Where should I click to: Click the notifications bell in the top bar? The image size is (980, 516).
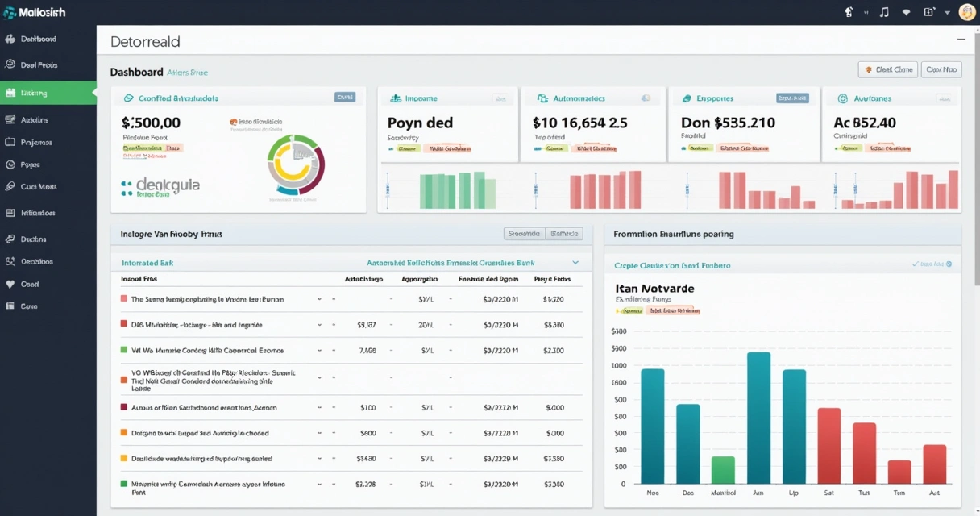(x=848, y=12)
